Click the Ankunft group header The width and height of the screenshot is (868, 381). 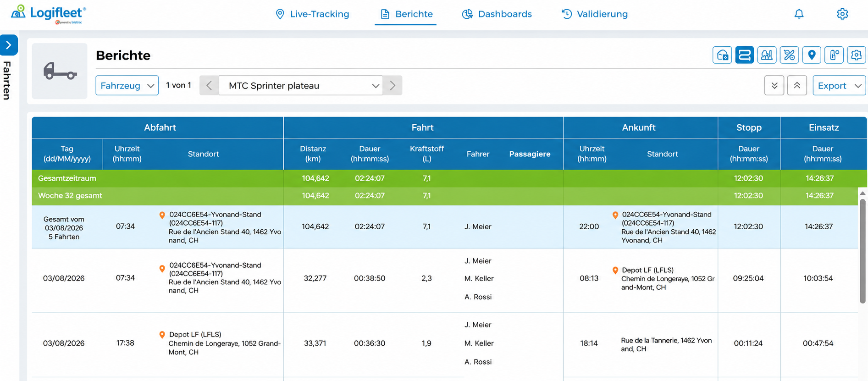(x=639, y=127)
